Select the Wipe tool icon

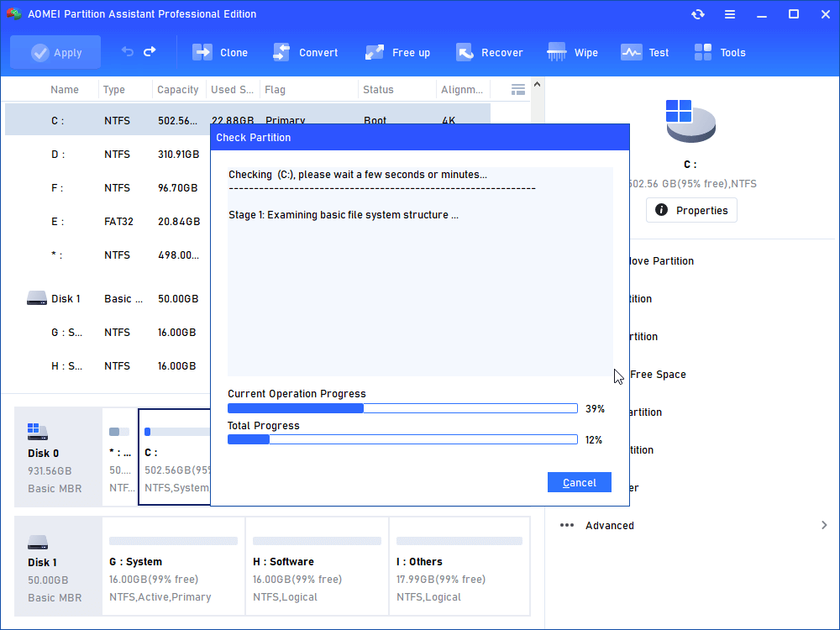557,52
